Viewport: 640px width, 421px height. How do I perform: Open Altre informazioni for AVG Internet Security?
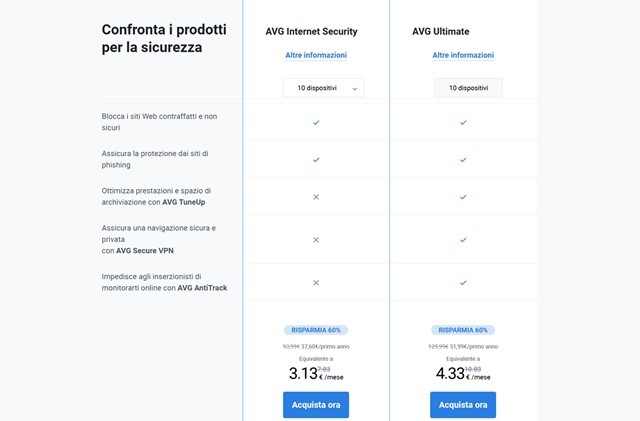click(x=316, y=55)
